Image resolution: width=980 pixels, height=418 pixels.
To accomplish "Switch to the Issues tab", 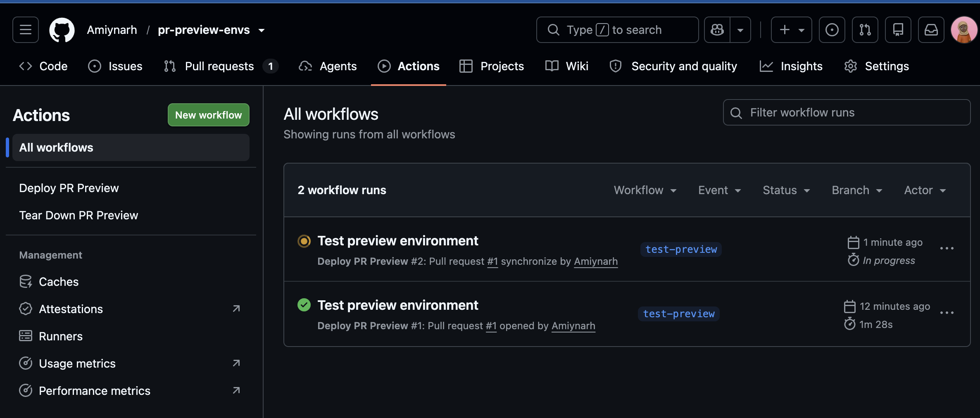I will (115, 66).
